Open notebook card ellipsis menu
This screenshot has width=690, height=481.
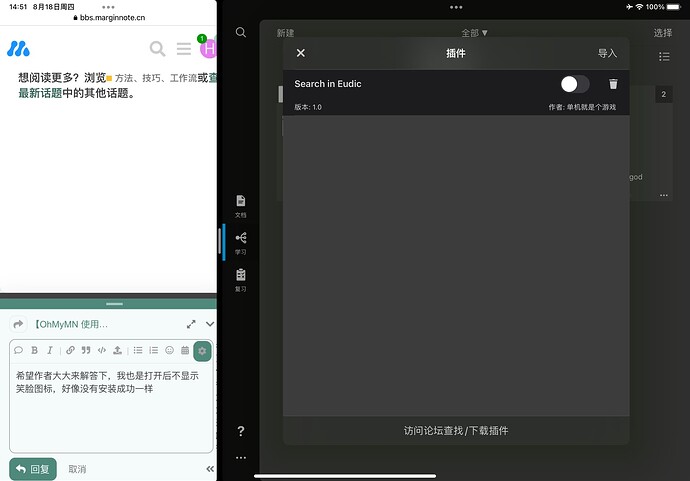[664, 195]
